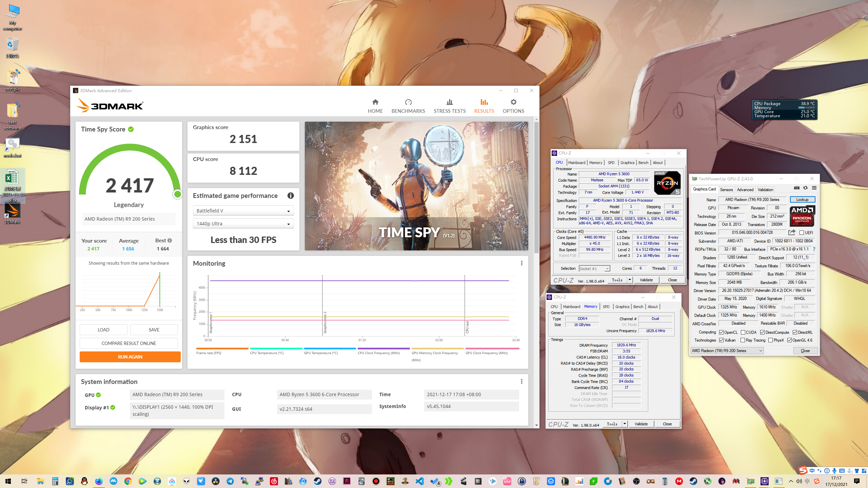Open File Explorer from the taskbar
Image resolution: width=868 pixels, height=488 pixels.
pyautogui.click(x=40, y=481)
